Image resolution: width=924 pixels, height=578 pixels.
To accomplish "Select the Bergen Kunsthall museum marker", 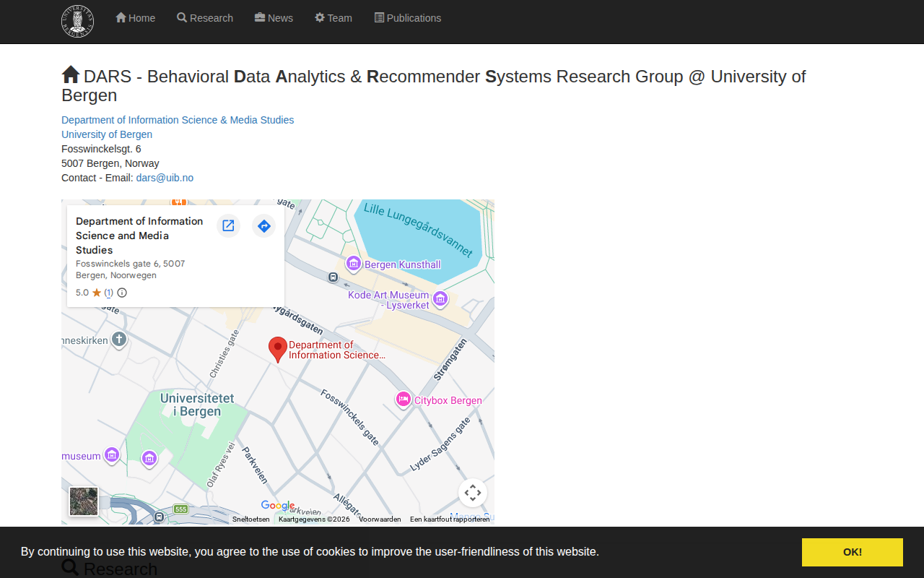I will (x=354, y=264).
